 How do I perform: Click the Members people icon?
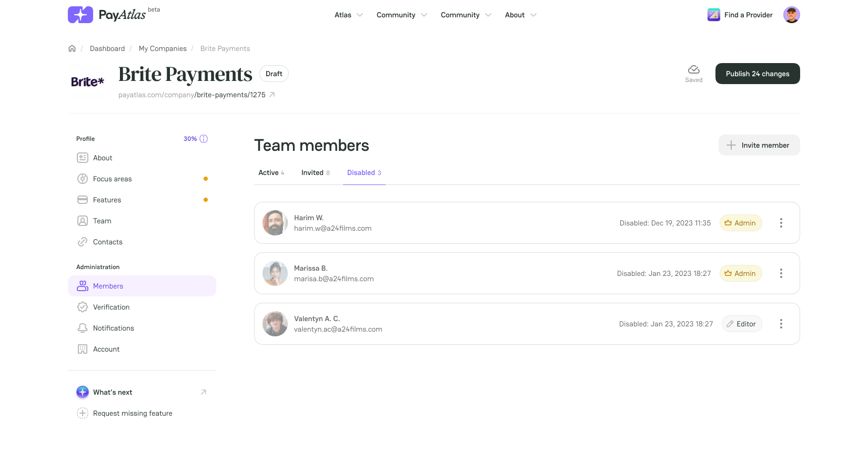(83, 286)
